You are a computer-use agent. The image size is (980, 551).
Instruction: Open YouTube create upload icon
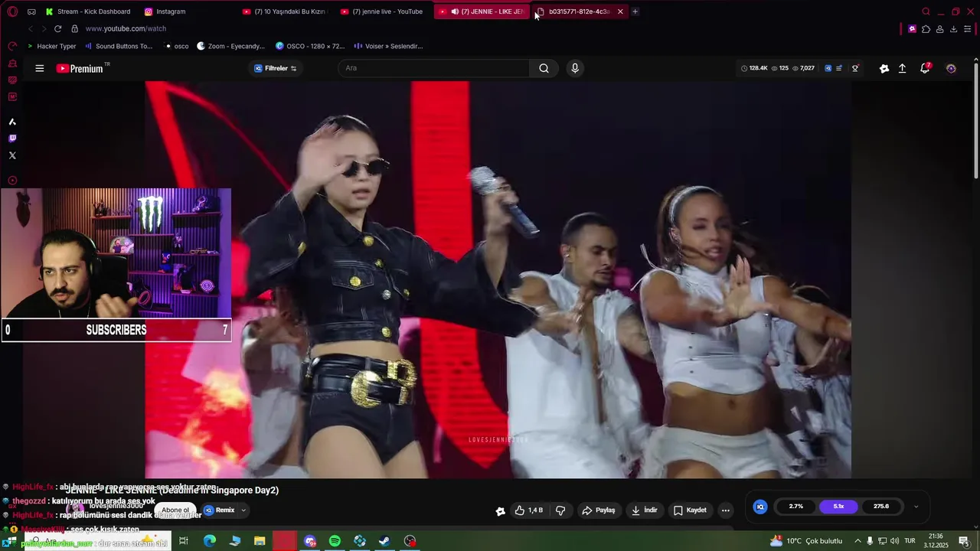pos(902,68)
